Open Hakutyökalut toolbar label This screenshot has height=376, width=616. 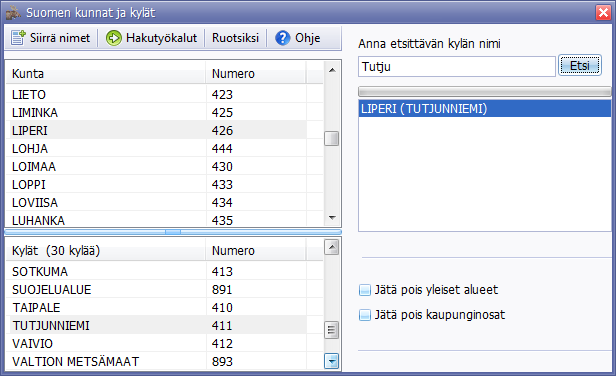161,38
